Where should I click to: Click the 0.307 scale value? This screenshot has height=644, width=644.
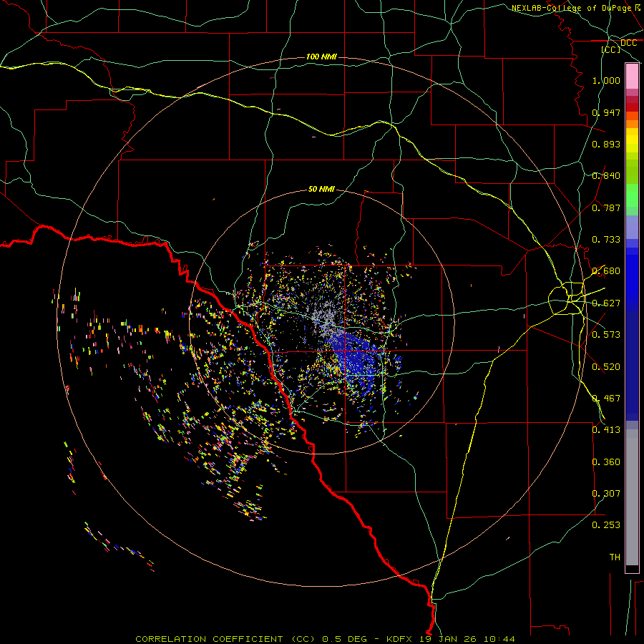(x=606, y=494)
